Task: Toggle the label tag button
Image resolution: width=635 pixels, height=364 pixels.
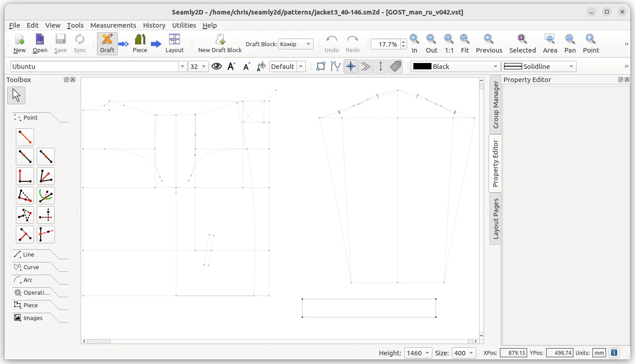Action: (396, 67)
